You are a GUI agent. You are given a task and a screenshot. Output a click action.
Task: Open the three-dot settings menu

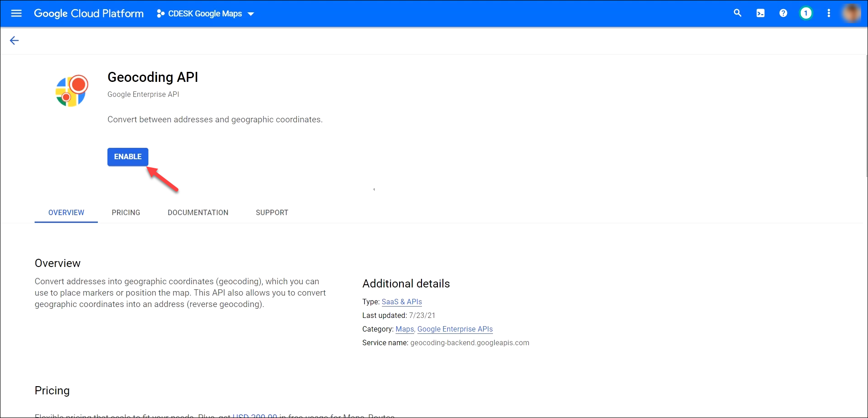(828, 13)
